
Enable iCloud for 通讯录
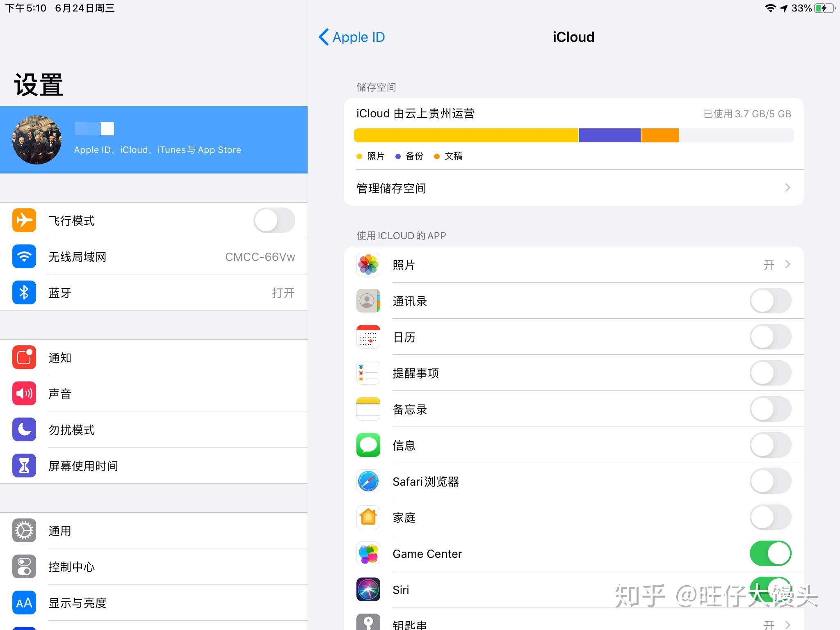tap(771, 301)
